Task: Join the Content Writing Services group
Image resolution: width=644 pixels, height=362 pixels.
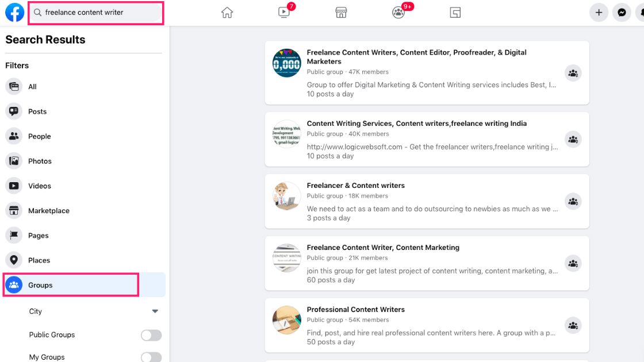Action: [x=573, y=139]
